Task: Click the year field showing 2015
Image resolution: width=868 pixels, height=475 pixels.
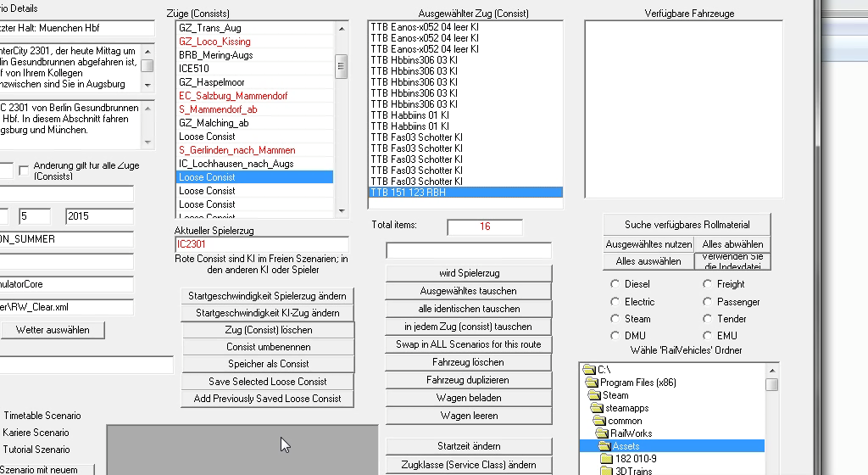Action: 99,216
